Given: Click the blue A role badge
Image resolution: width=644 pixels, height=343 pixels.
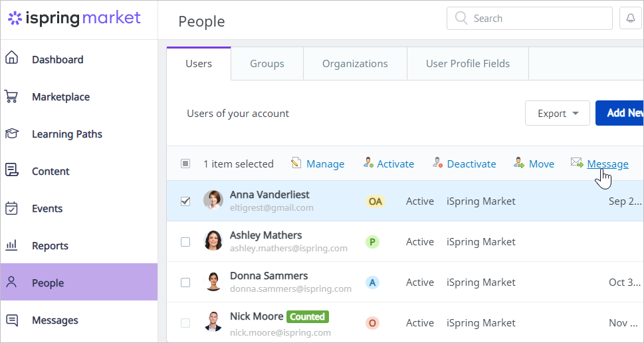Looking at the screenshot, I should pos(373,283).
